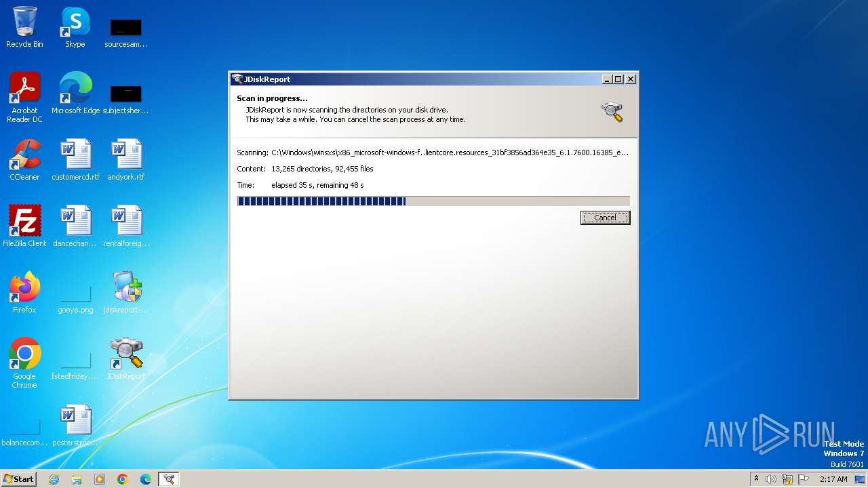Select andyork.rtf document icon
This screenshot has width=868, height=488.
[126, 160]
